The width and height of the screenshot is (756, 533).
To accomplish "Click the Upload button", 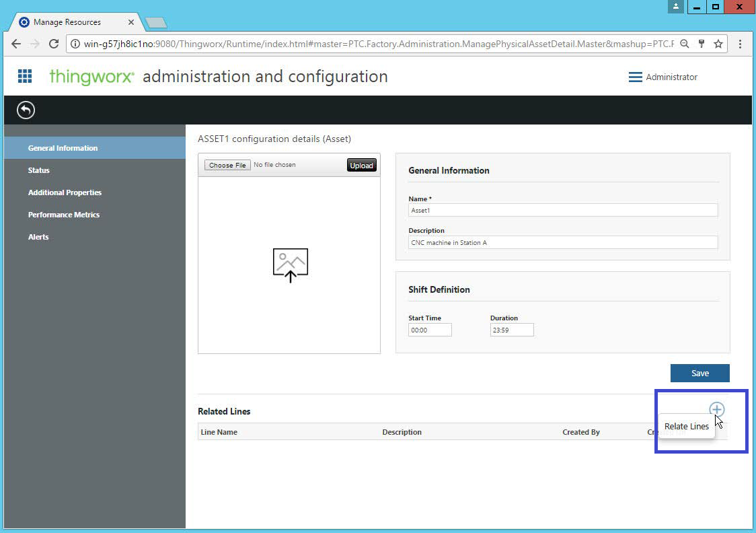I will (361, 165).
